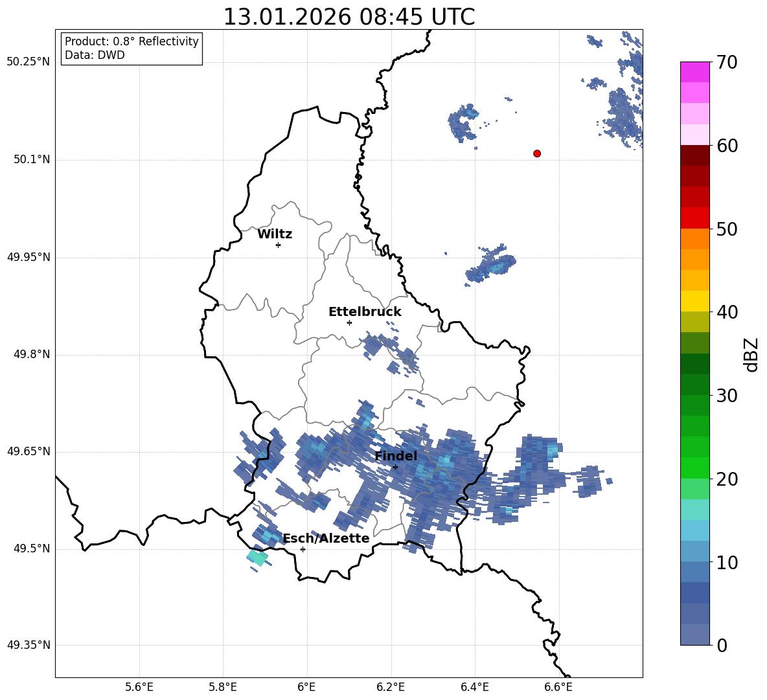Click the 6.2°E longitude tick label
This screenshot has height=700, width=767.
[391, 687]
